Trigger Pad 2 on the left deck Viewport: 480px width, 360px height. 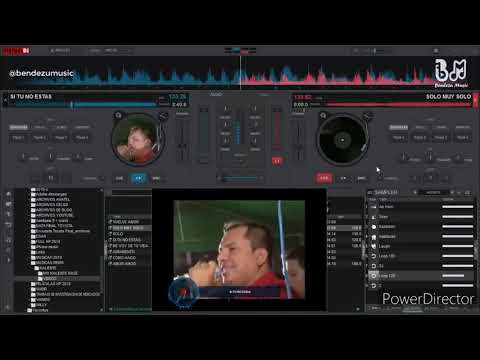[x=39, y=137]
